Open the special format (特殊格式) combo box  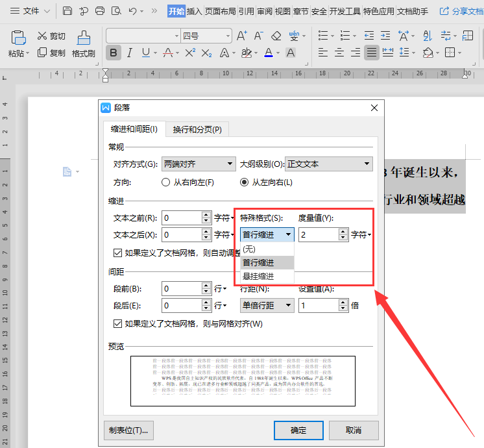[267, 235]
